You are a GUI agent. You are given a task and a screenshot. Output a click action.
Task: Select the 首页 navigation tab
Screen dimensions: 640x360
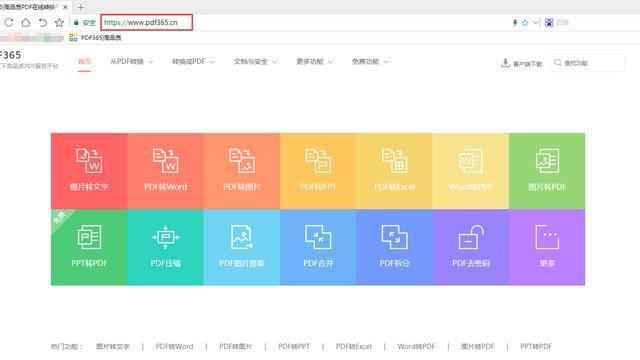pyautogui.click(x=84, y=62)
